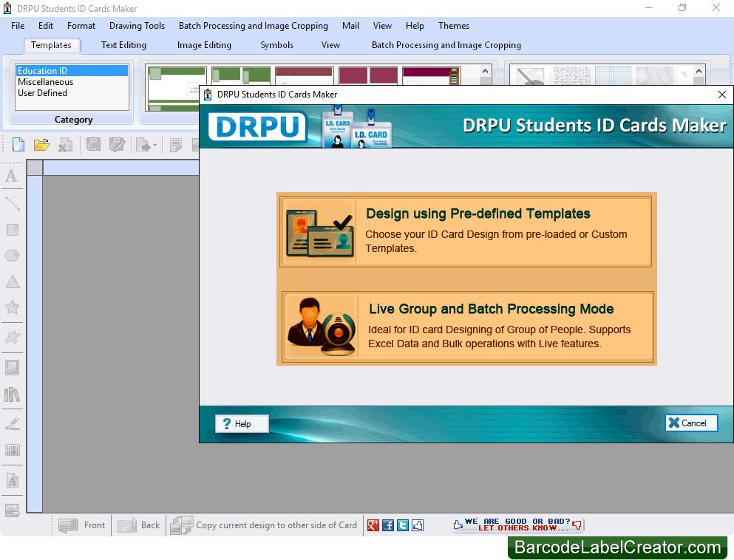734x560 pixels.
Task: Open the File menu
Action: click(x=18, y=26)
